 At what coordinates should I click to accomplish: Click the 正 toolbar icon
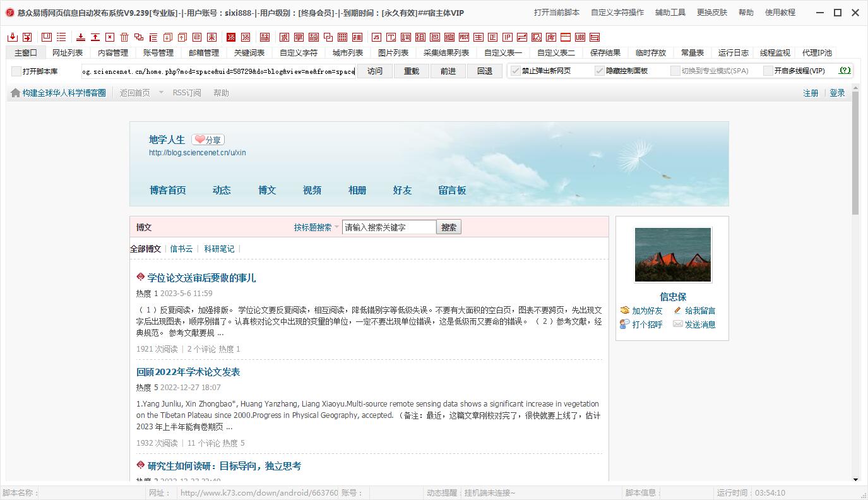pos(493,37)
